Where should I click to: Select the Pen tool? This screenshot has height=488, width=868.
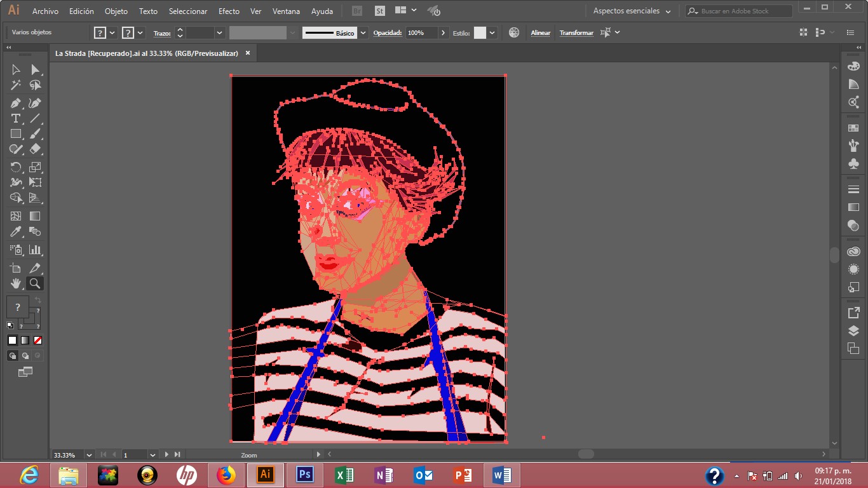16,103
